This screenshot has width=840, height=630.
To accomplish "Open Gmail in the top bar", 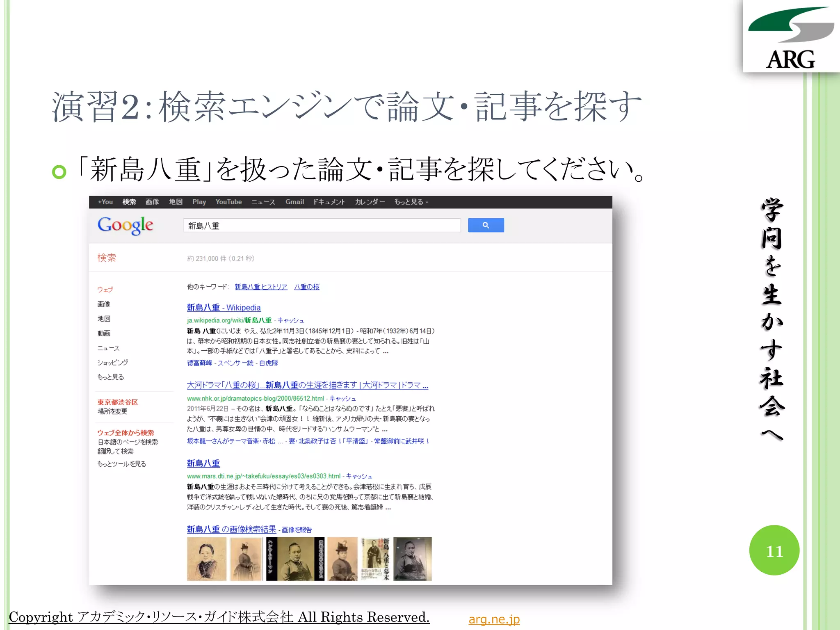I will coord(294,202).
